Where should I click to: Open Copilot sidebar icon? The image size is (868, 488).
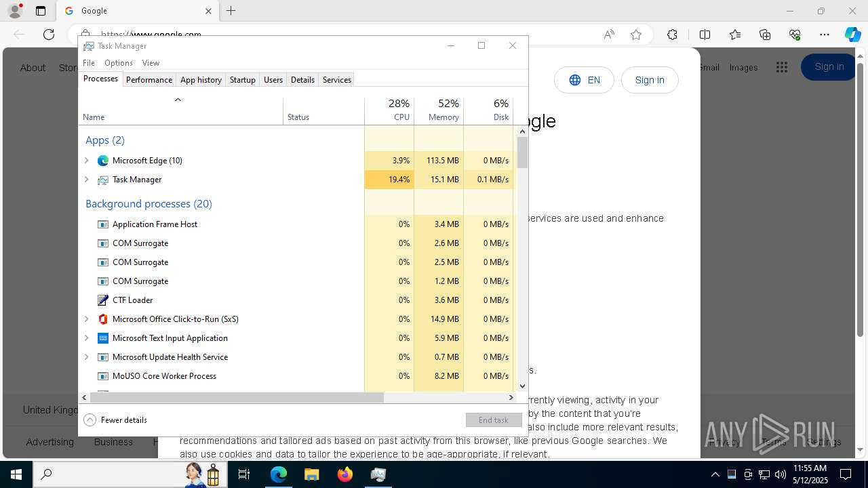pyautogui.click(x=852, y=35)
